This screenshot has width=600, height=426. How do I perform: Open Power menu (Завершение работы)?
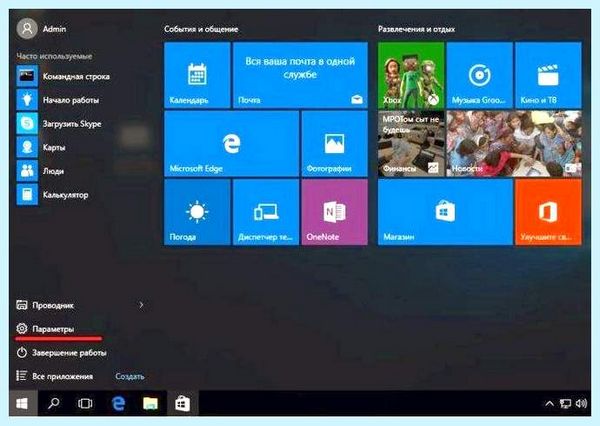pyautogui.click(x=61, y=353)
